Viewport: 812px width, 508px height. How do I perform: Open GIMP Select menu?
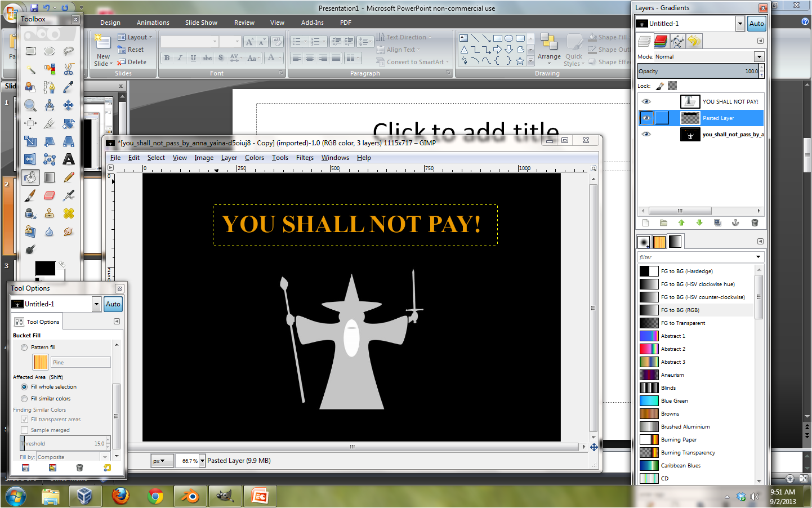coord(156,158)
